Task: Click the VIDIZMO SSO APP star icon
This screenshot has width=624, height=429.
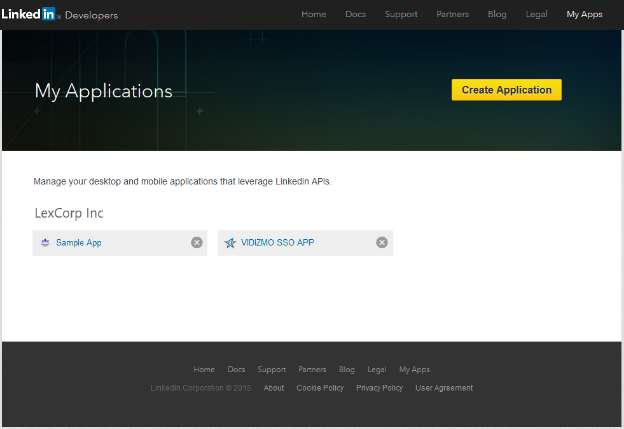Action: coord(230,243)
